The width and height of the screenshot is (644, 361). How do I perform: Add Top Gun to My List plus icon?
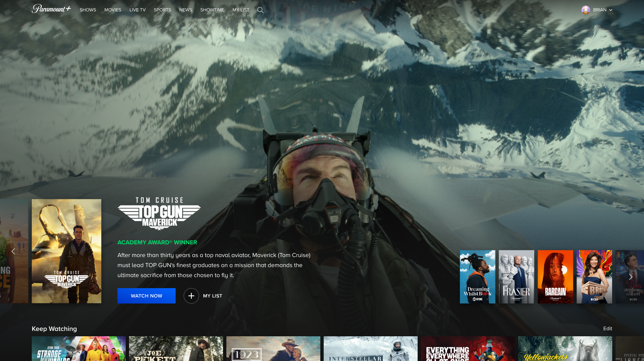point(191,296)
